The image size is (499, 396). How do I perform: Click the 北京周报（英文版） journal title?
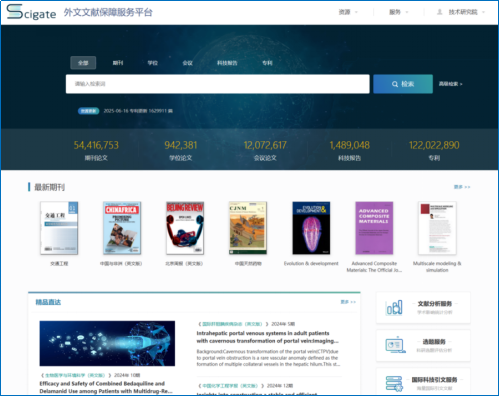184,264
